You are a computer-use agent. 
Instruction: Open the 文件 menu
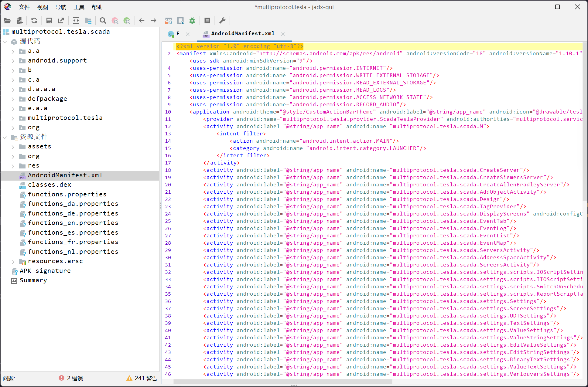pyautogui.click(x=24, y=7)
